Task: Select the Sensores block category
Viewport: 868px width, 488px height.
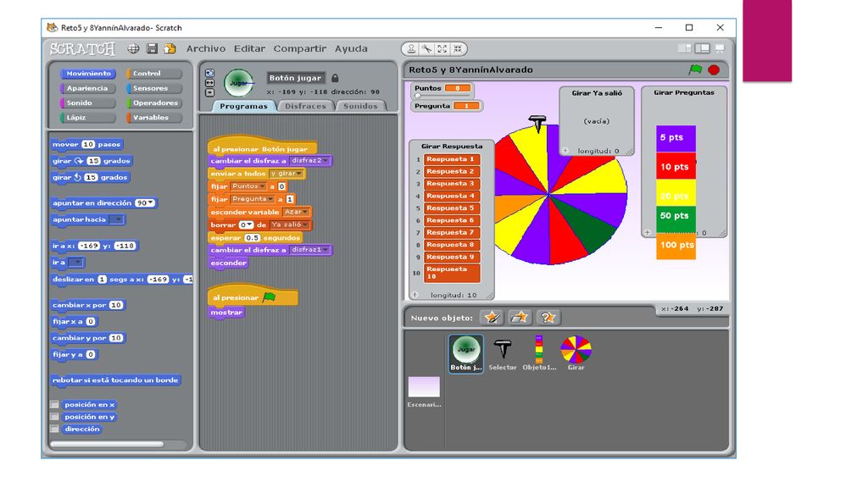Action: 154,88
